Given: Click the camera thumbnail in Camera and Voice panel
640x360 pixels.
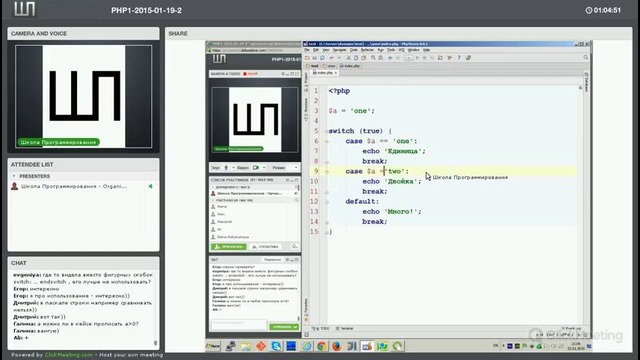Looking at the screenshot, I should pos(84,96).
